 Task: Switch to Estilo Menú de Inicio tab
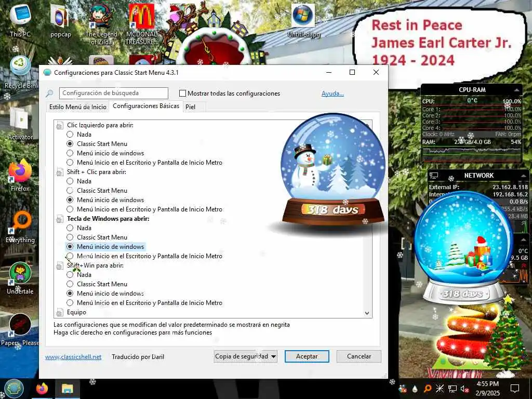click(78, 107)
